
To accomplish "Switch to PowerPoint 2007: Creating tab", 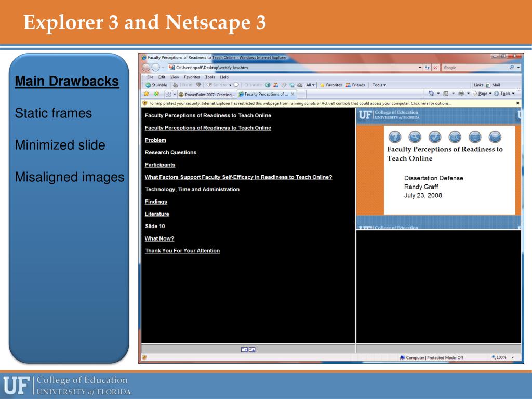I will (x=207, y=95).
